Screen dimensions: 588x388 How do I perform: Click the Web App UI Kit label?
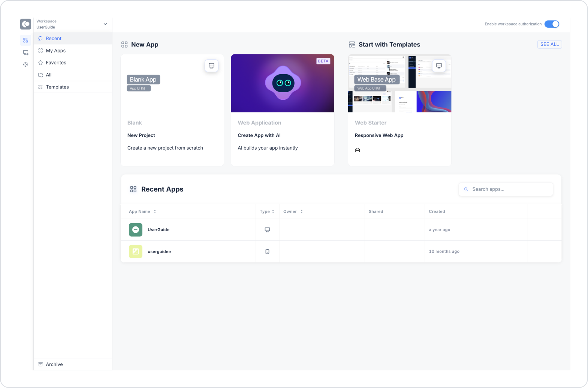click(370, 88)
